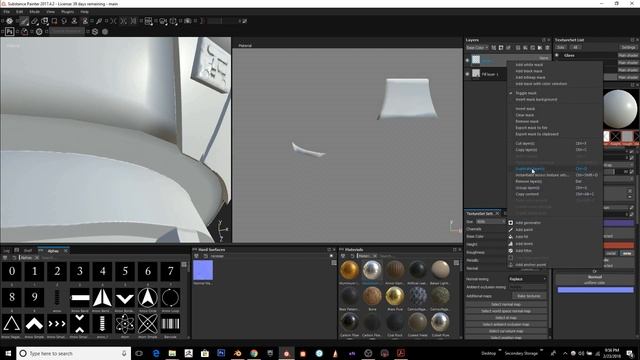
Task: Click the TextureSet List Settings button
Action: [628, 48]
